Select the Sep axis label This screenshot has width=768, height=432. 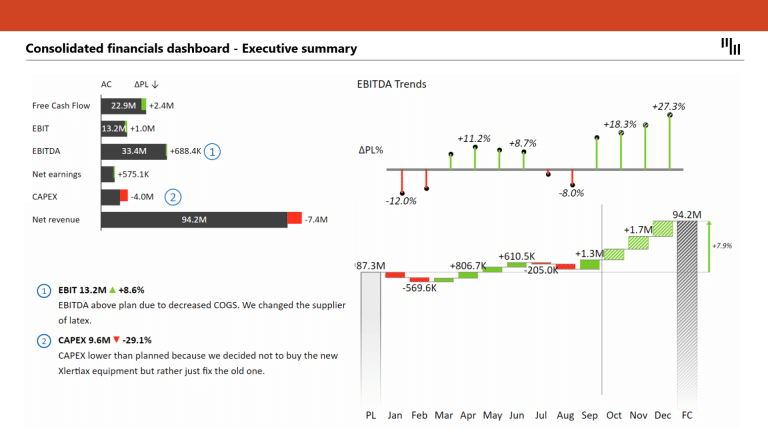(589, 415)
